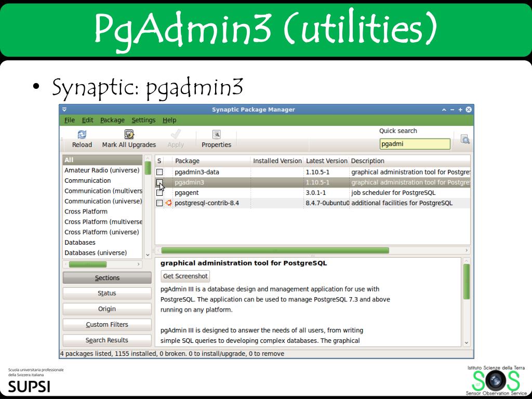
Task: Tick the checkbox for pgadmin3-data
Action: pos(159,172)
